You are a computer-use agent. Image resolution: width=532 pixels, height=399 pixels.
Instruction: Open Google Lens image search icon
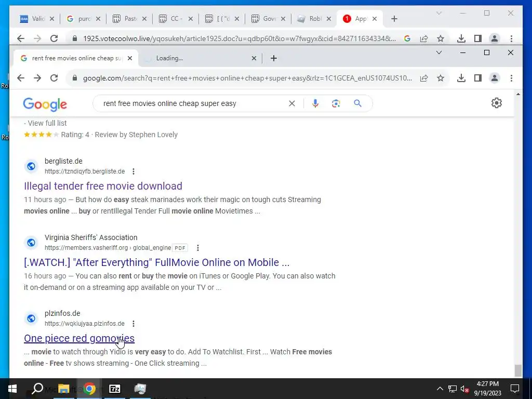click(x=336, y=103)
